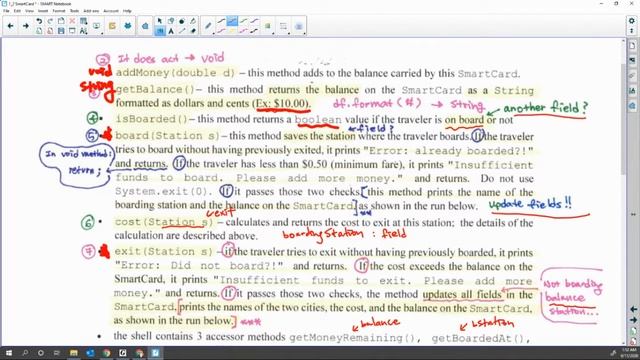Redo the last undone action
Viewport: 640px width, 360px height.
pyautogui.click(x=50, y=21)
